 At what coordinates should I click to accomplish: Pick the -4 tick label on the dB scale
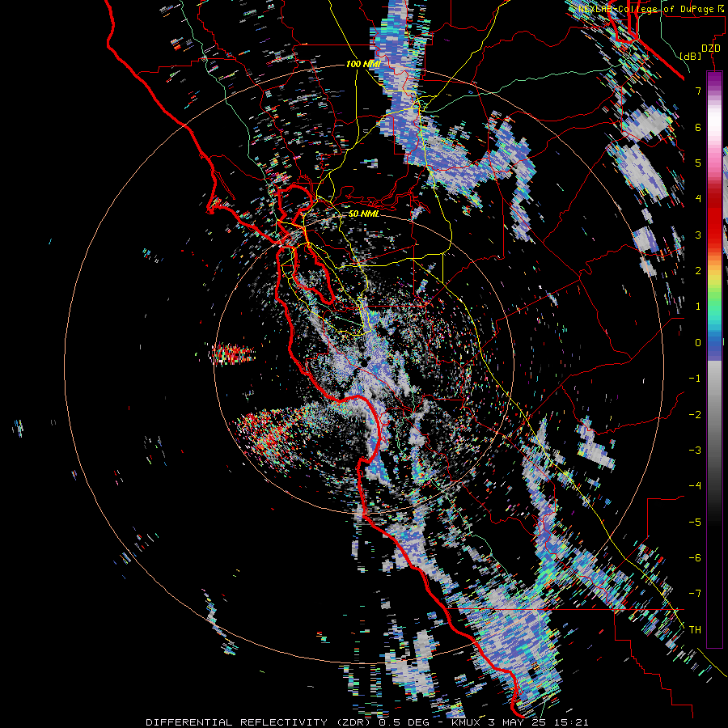695,485
